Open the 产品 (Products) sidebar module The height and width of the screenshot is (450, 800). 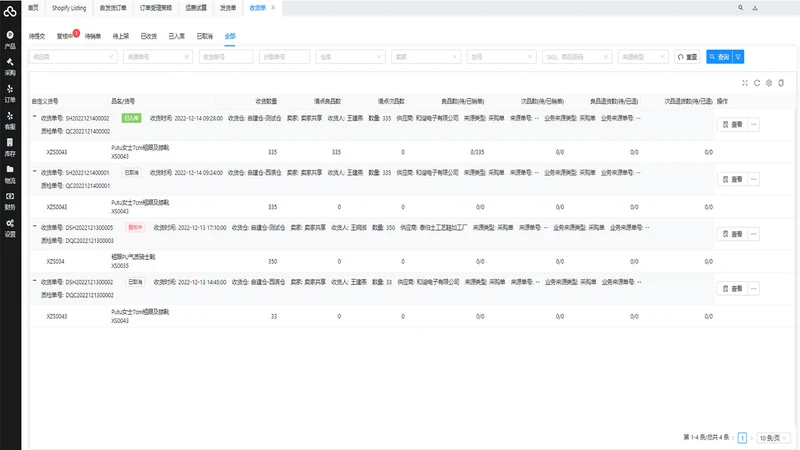click(x=10, y=39)
